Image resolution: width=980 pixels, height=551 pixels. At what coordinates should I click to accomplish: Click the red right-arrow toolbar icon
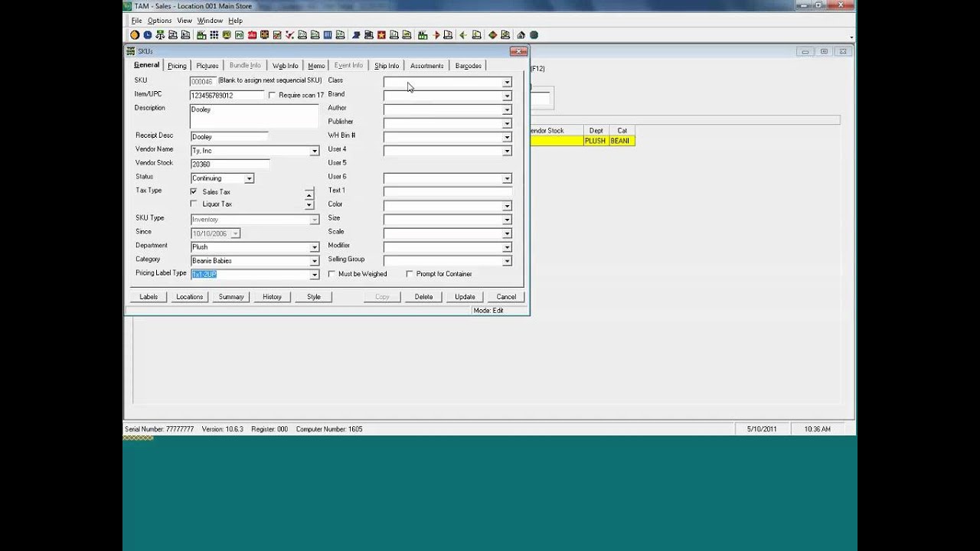point(436,35)
